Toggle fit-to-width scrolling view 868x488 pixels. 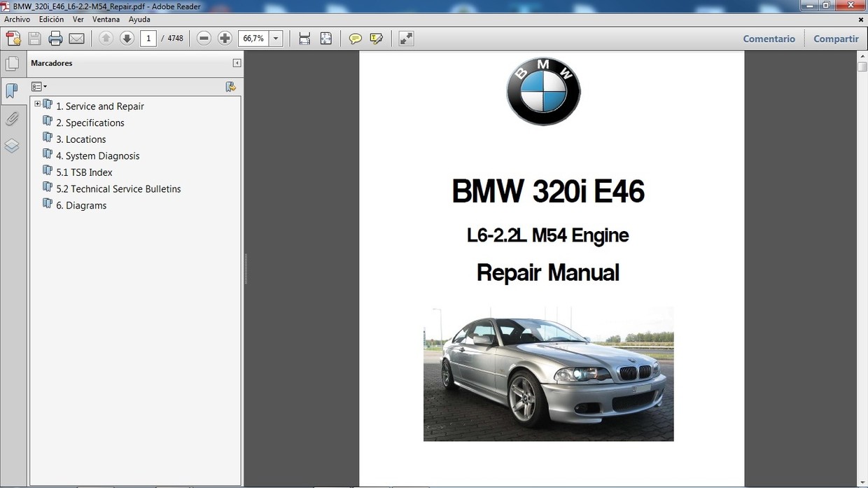pos(304,39)
